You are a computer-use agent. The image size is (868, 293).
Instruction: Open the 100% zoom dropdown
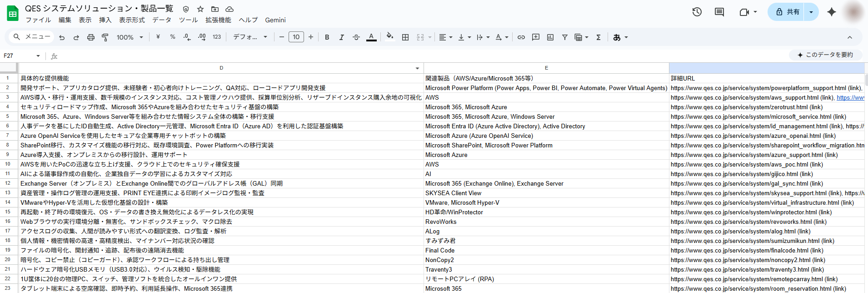(x=130, y=37)
